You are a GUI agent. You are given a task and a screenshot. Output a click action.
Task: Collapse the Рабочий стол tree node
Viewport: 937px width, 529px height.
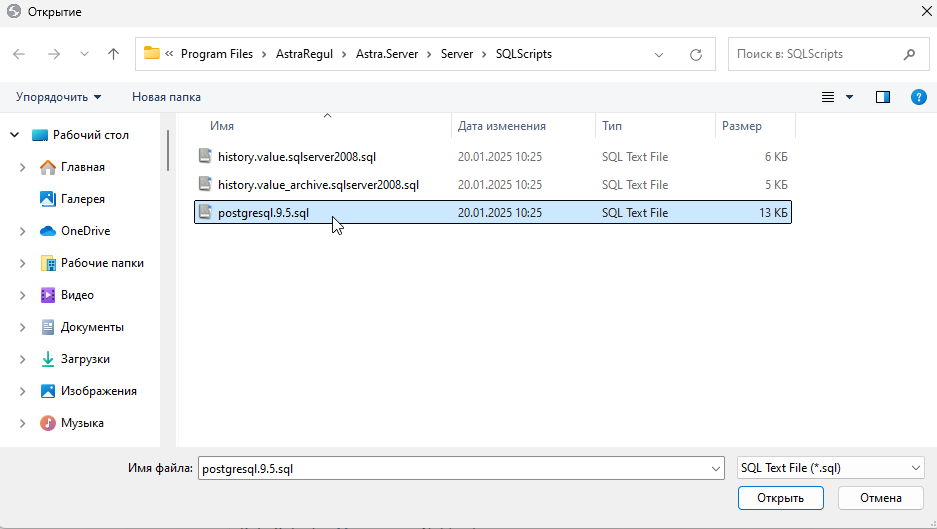[x=14, y=135]
